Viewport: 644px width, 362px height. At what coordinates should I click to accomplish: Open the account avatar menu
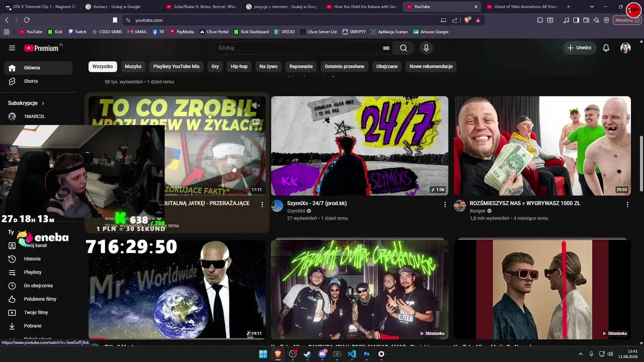pyautogui.click(x=625, y=48)
